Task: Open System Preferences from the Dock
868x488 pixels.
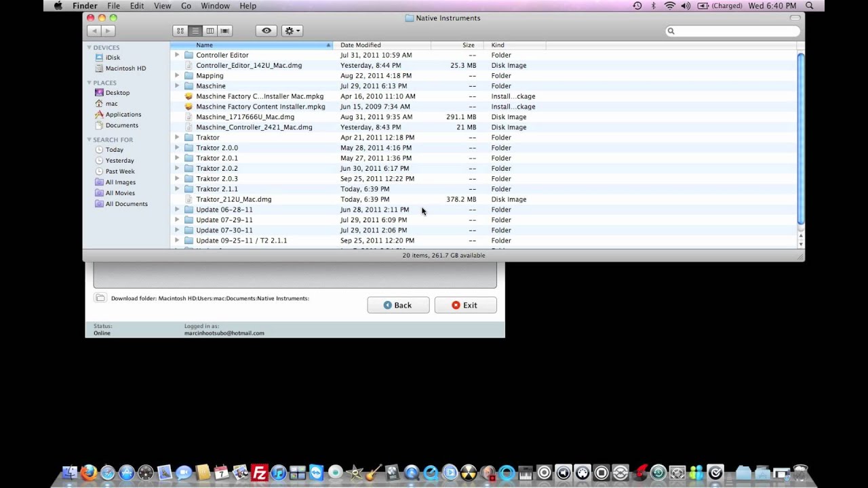Action: (677, 472)
